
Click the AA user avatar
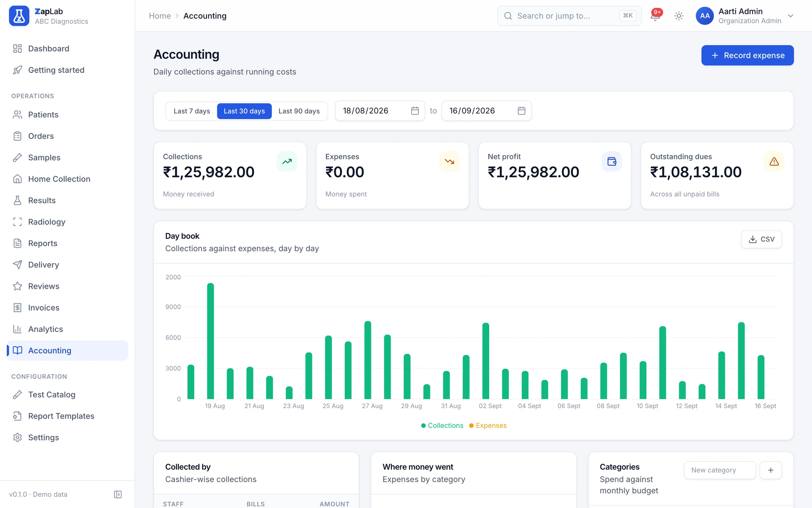(x=705, y=16)
